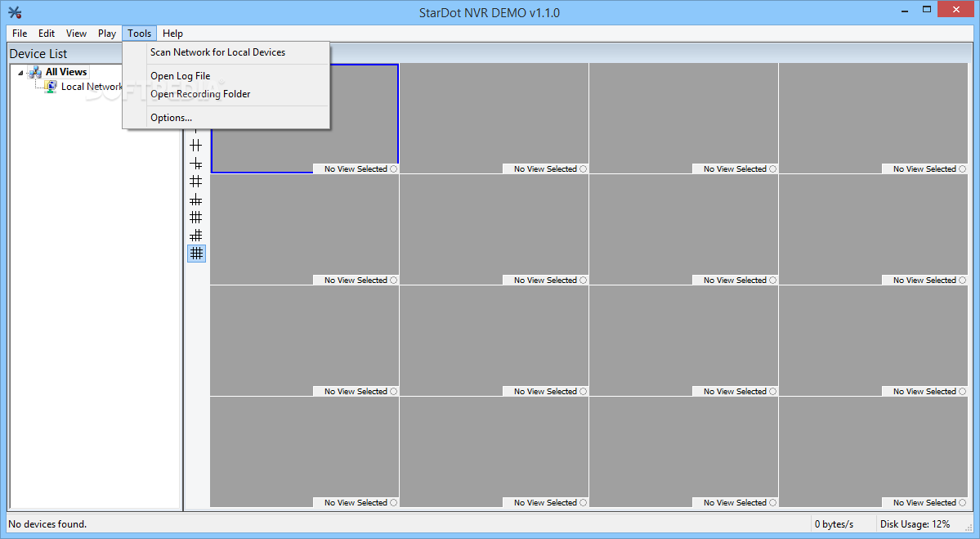Click the 'No View Selected' label of blue-outlined pane
The image size is (980, 539).
356,168
